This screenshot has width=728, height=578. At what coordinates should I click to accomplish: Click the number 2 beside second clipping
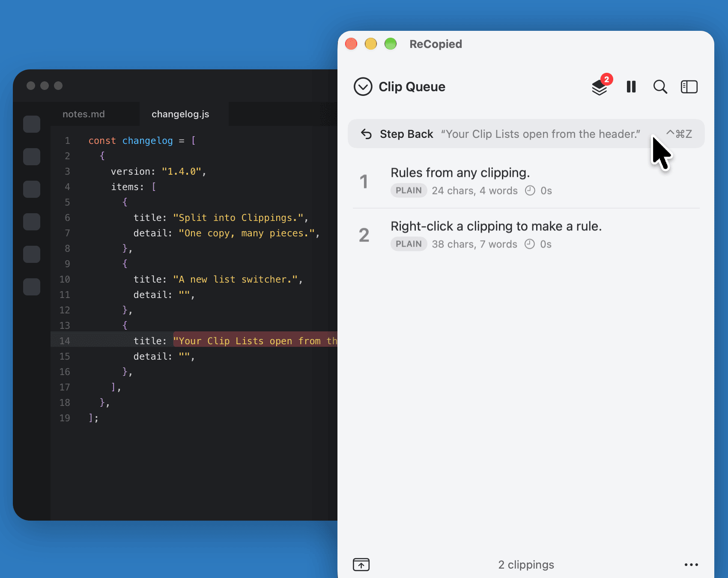[364, 235]
